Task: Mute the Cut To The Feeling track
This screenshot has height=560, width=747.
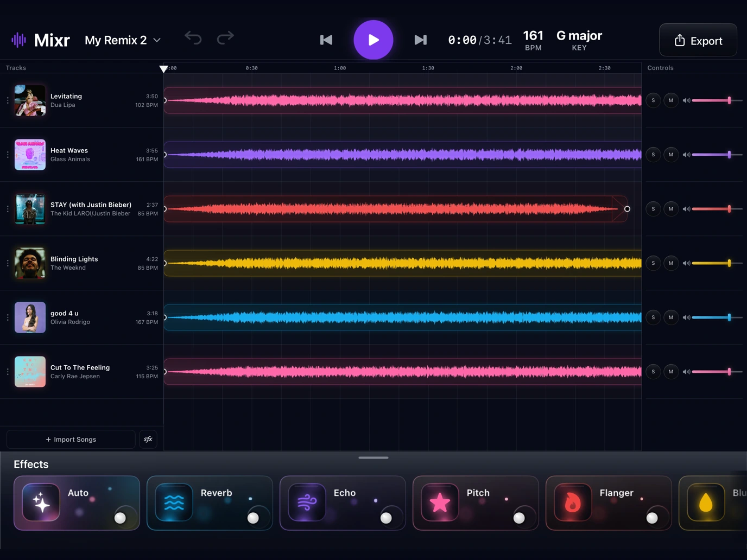Action: coord(671,372)
